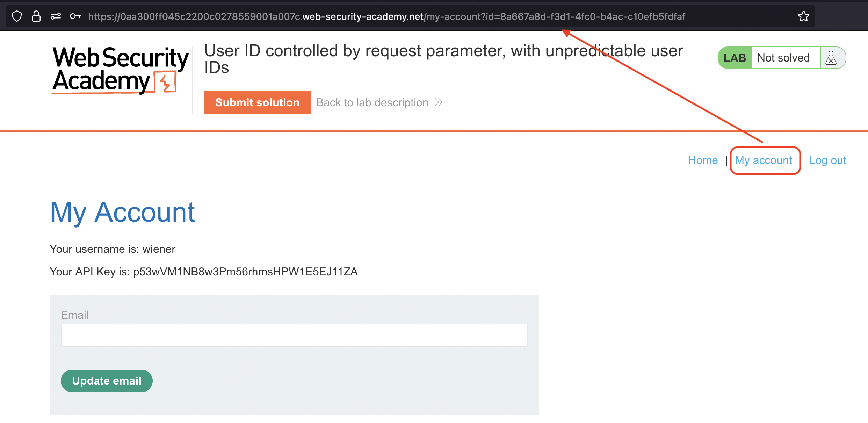The image size is (868, 423).
Task: Open the Back to lab description link
Action: 372,102
